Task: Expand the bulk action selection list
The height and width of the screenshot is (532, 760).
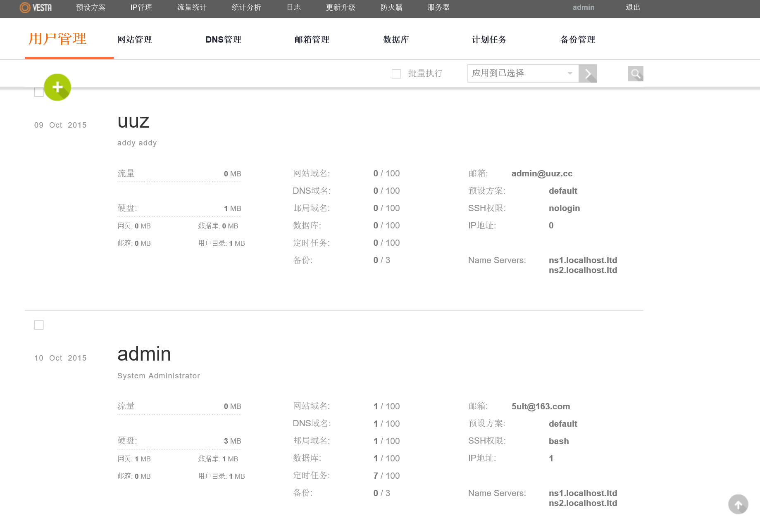Action: [x=570, y=73]
